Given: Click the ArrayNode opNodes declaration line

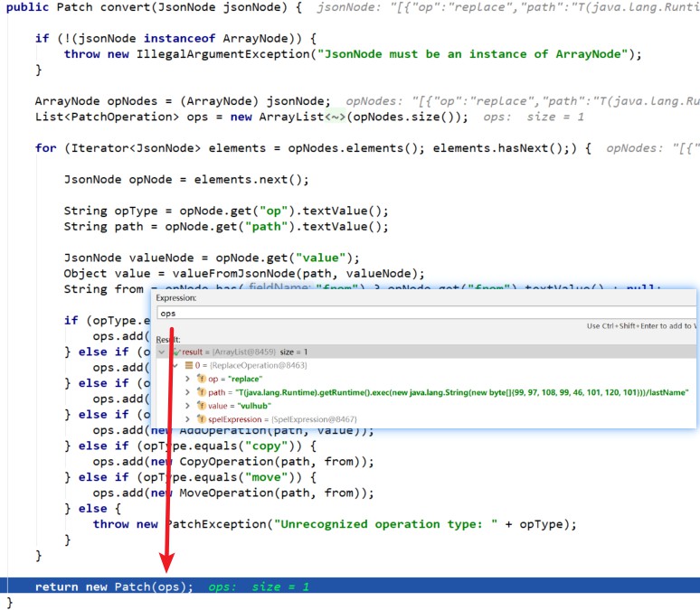Looking at the screenshot, I should point(183,101).
